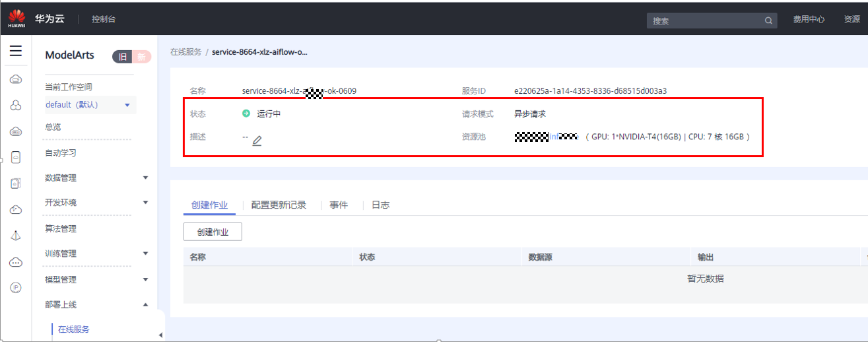The image size is (868, 342).
Task: Click the 暂无数据 empty table message
Action: point(706,279)
